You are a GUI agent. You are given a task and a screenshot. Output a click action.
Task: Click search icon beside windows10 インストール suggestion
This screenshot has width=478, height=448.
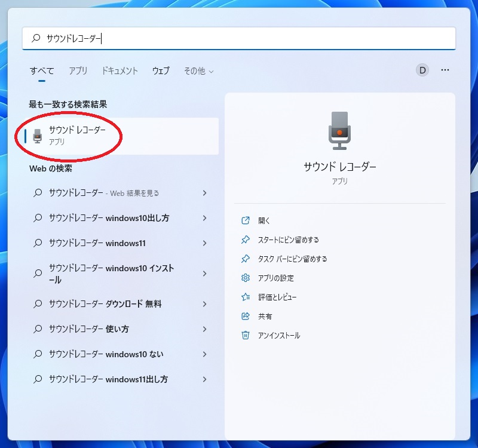(x=38, y=274)
